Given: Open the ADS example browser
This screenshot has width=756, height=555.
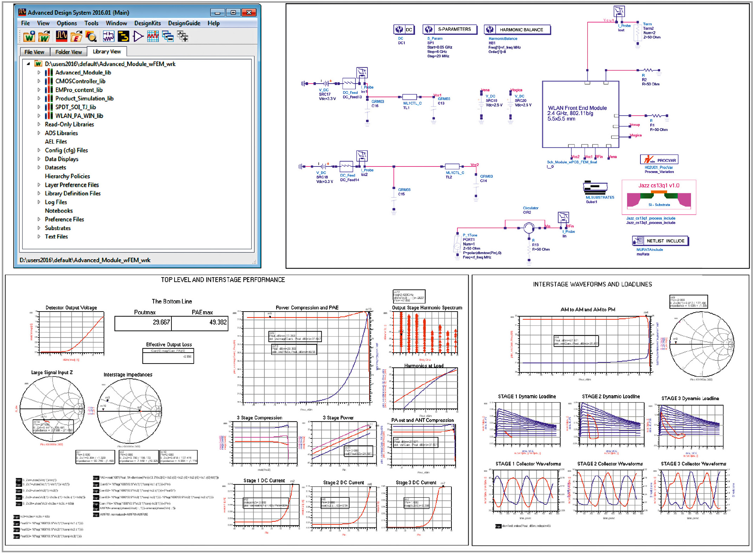Looking at the screenshot, I should (x=91, y=37).
